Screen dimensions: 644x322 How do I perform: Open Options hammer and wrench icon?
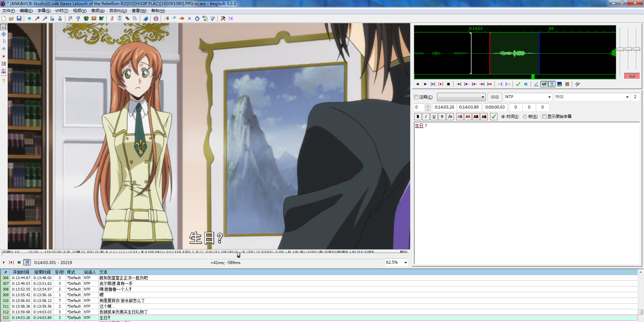[223, 18]
